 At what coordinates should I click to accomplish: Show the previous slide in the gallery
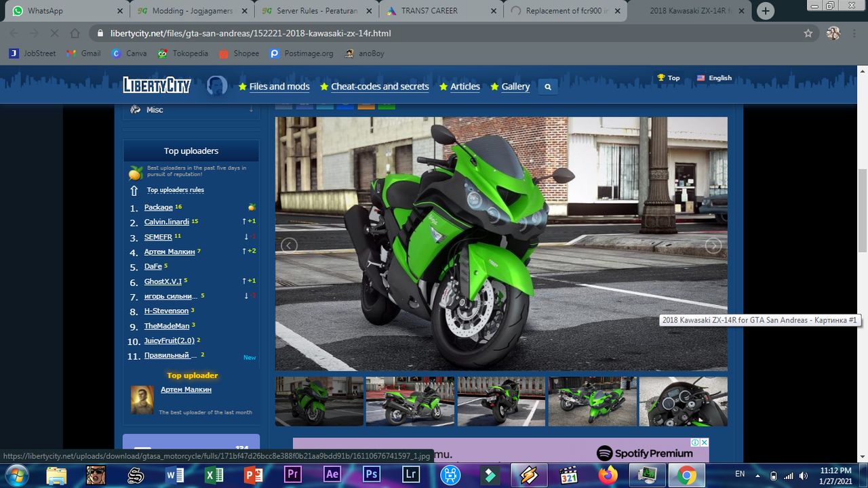pos(290,245)
